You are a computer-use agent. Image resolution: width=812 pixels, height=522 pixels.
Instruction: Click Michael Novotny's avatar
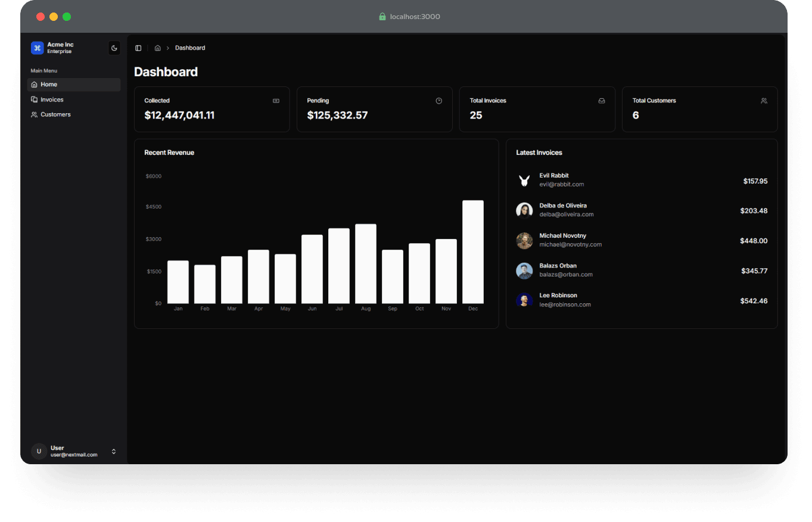pyautogui.click(x=524, y=241)
